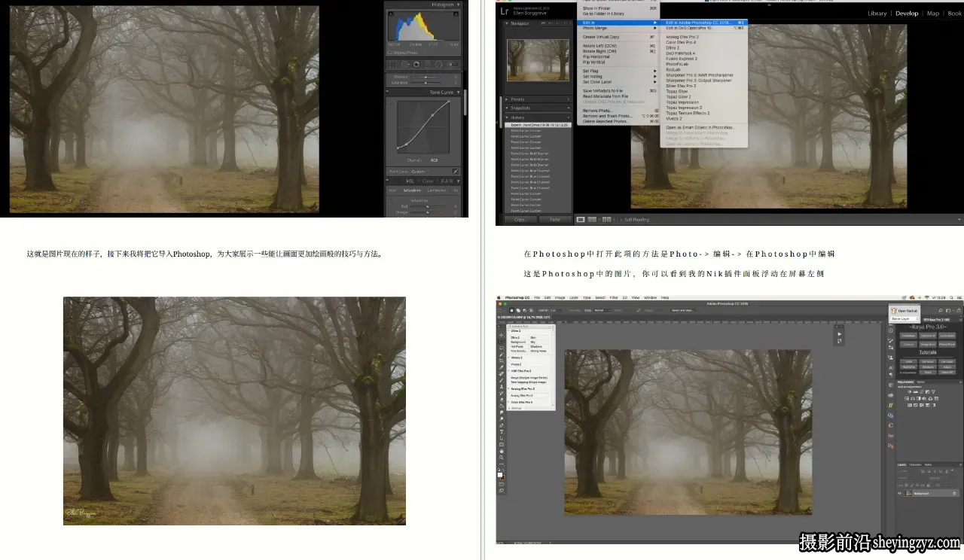Open the Layer menu in Photoshop
The image size is (964, 560).
tap(574, 298)
